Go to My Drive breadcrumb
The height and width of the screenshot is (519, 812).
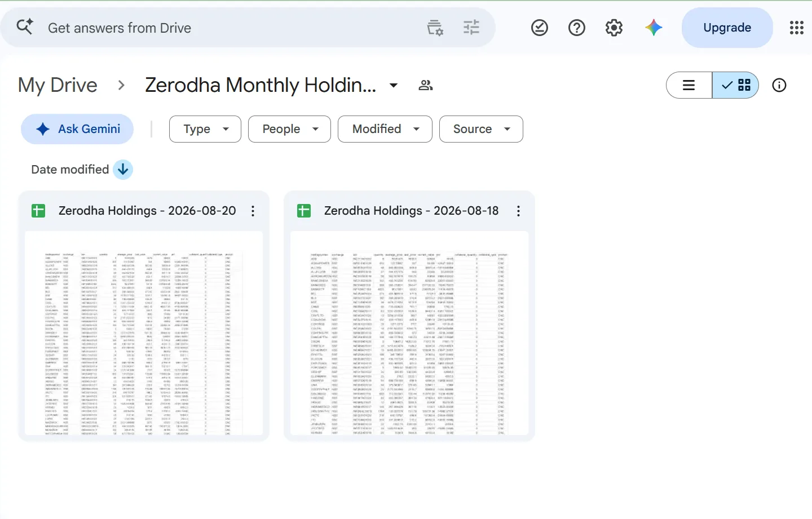point(58,85)
